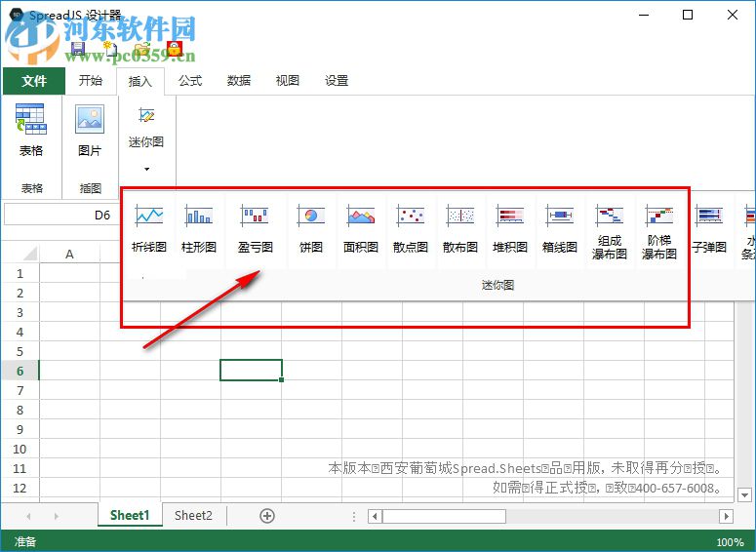Select column A header
The width and height of the screenshot is (756, 552).
pos(69,255)
